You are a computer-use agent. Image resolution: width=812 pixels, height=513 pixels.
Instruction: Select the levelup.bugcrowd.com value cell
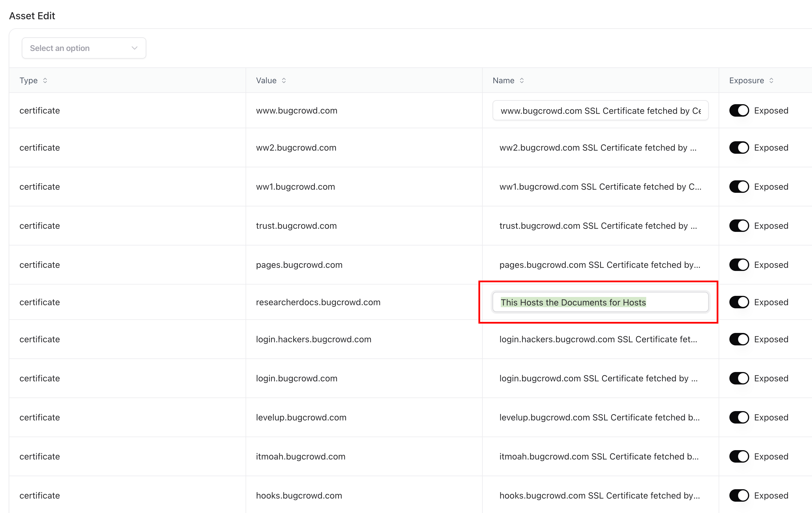click(x=301, y=418)
